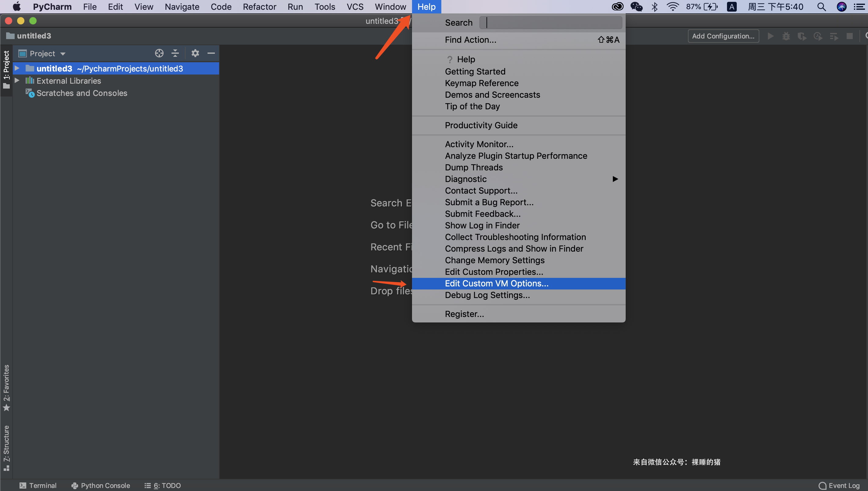
Task: Open the 2: Favorites side tab
Action: click(x=6, y=388)
